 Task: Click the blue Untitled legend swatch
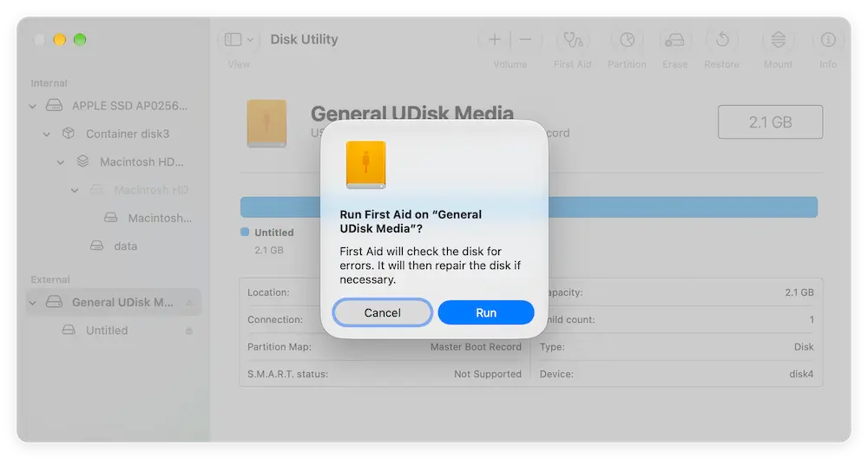pyautogui.click(x=245, y=232)
